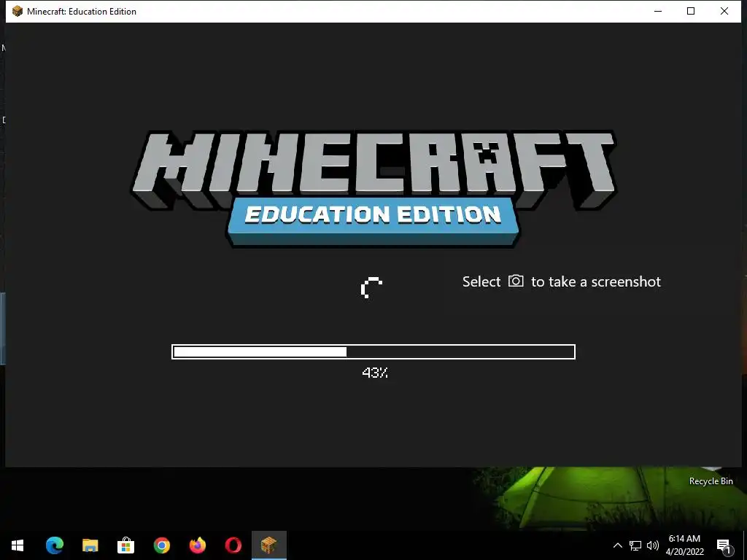
Task: Launch Google Chrome from the taskbar
Action: click(x=161, y=545)
